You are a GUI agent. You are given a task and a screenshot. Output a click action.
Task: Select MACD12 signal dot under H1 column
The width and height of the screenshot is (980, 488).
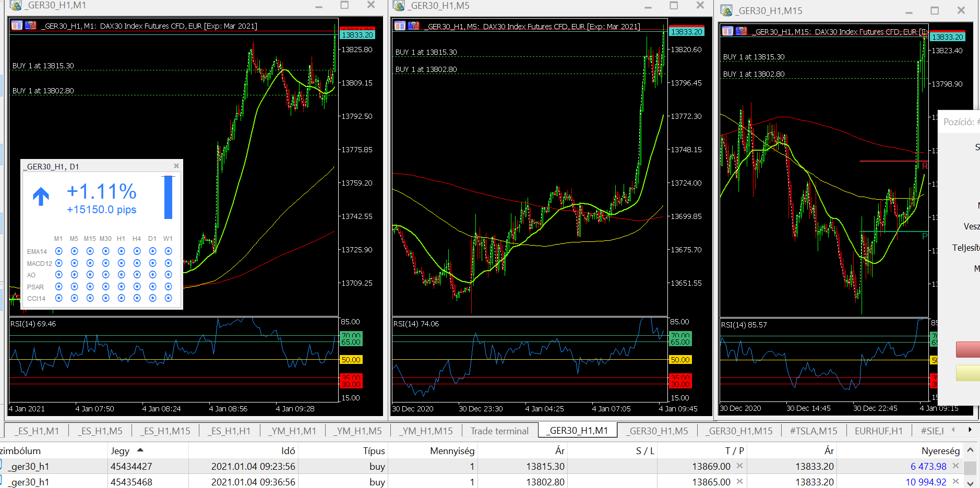coord(121,263)
